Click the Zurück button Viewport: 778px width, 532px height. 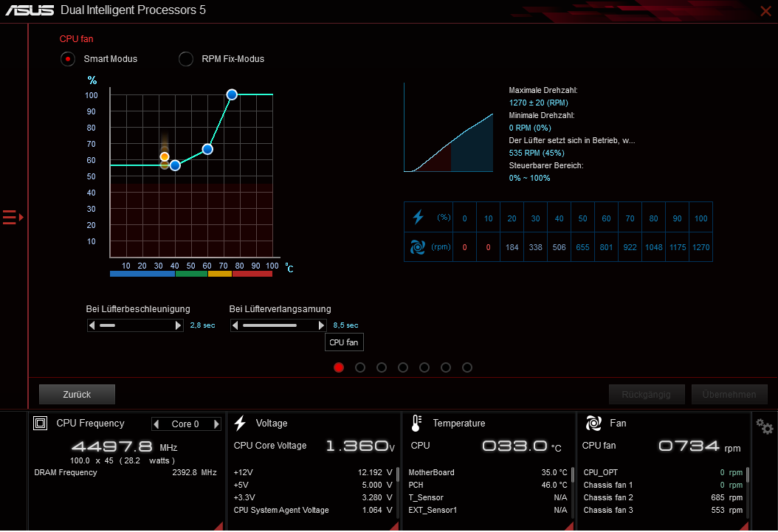[77, 395]
